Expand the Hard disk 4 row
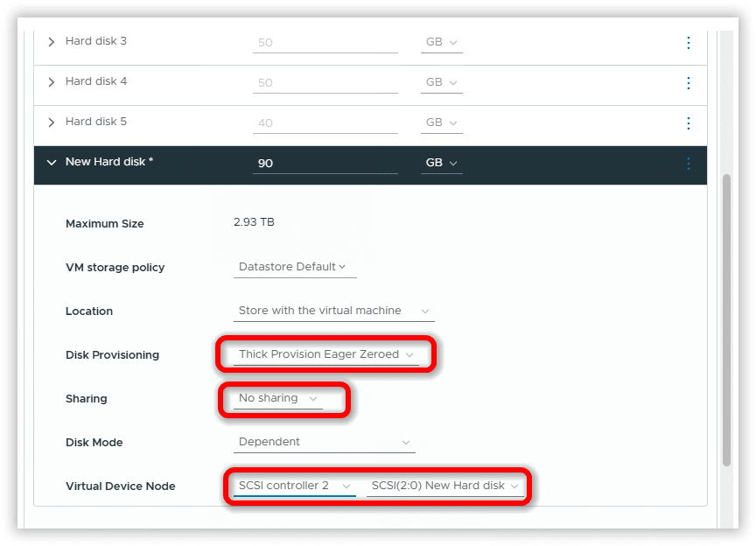 click(x=51, y=82)
